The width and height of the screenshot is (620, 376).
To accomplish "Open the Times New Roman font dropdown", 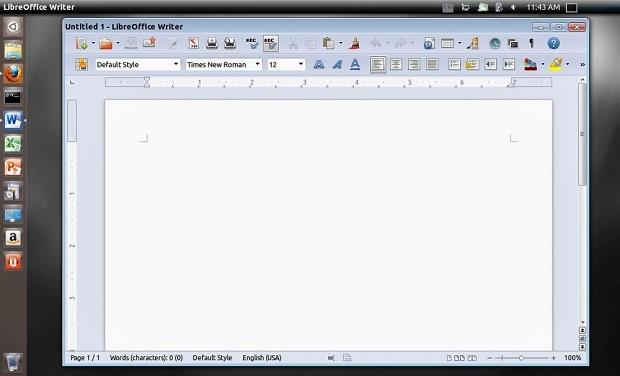I will pos(257,64).
